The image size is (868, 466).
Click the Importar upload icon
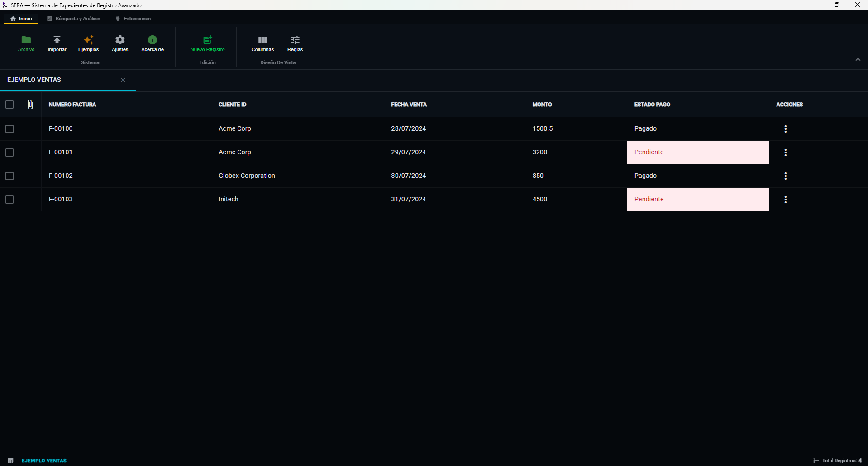click(x=57, y=40)
